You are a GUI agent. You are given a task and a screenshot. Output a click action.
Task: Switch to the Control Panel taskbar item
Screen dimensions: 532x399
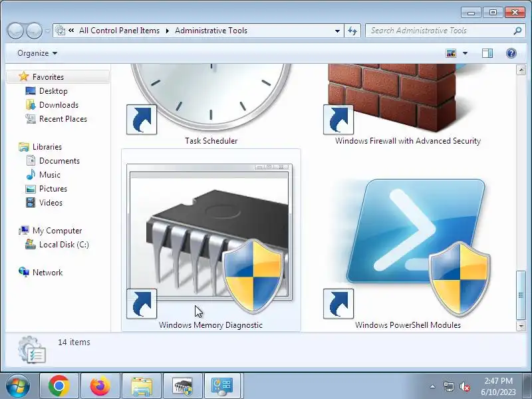pos(222,386)
